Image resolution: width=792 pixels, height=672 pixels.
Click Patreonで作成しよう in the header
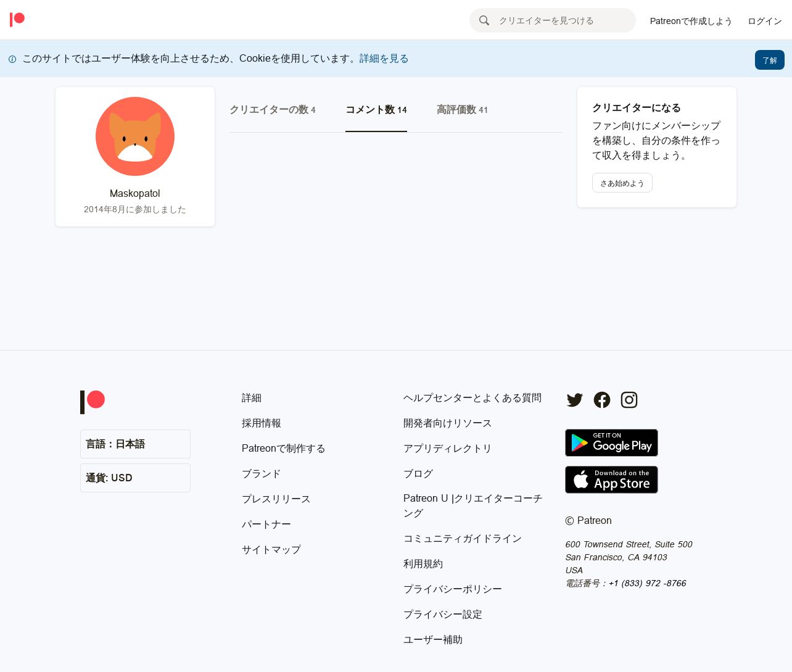(x=691, y=21)
